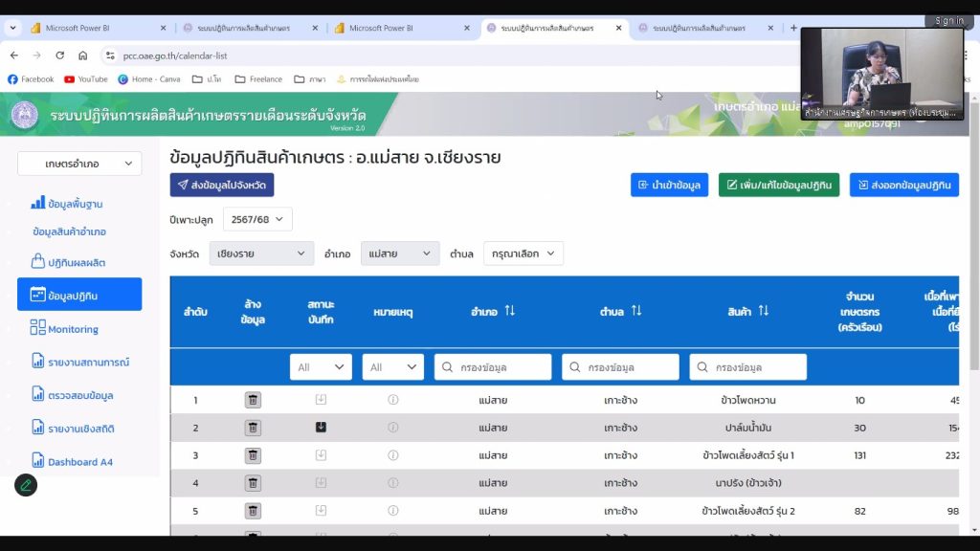This screenshot has width=980, height=551.
Task: Click ข้าวโพดเลี้ยงสัตว์ รุ่น 1 cell
Action: point(748,455)
